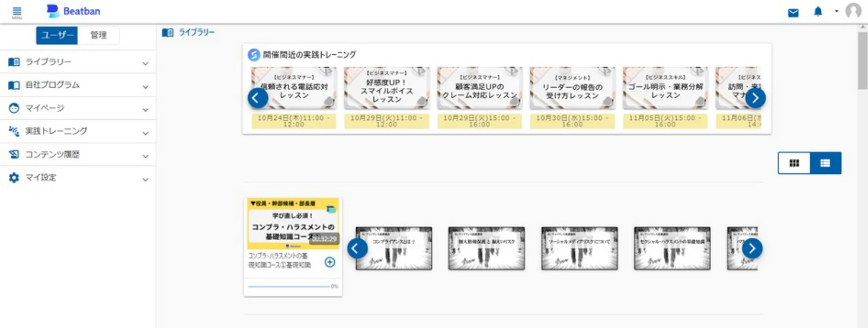Viewport: 868px width, 328px height.
Task: Open 実践トレーニング in the sidebar
Action: (x=78, y=131)
